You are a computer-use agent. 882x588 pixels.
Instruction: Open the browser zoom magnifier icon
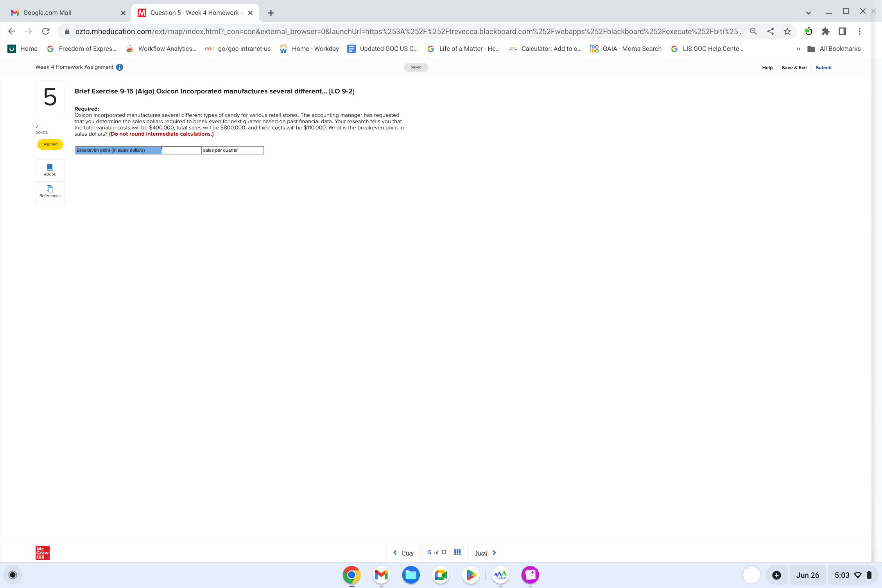pyautogui.click(x=753, y=31)
